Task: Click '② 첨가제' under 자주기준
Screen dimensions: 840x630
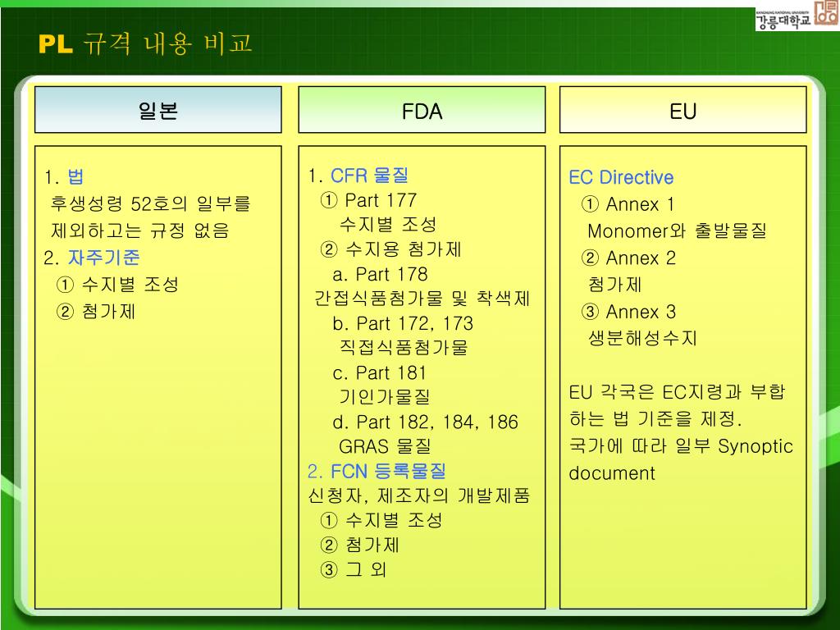Action: tap(96, 311)
